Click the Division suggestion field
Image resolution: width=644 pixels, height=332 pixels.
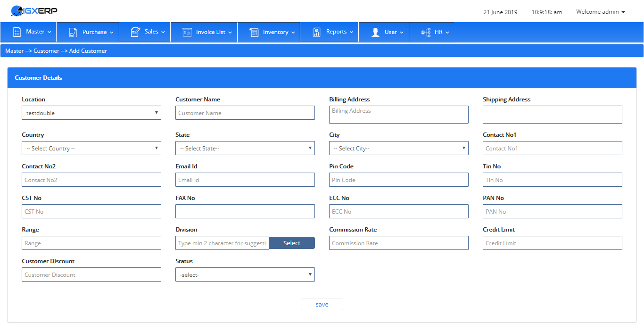(x=222, y=243)
